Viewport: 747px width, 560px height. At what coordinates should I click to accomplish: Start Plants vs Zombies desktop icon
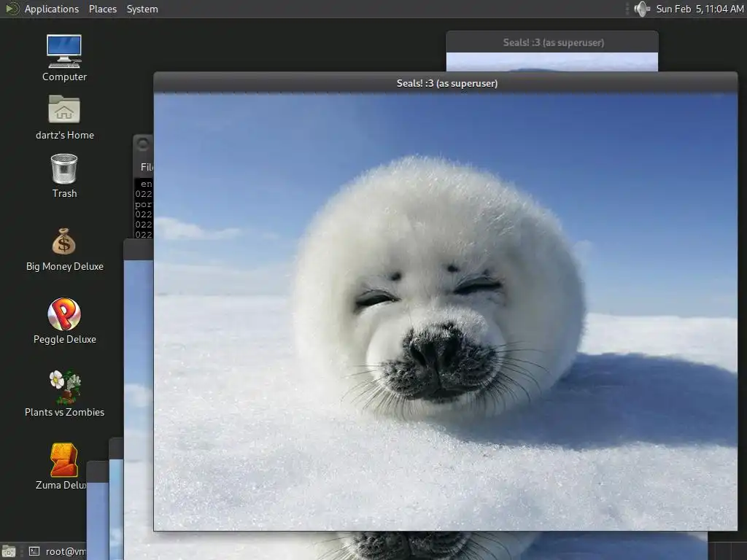[x=64, y=387]
